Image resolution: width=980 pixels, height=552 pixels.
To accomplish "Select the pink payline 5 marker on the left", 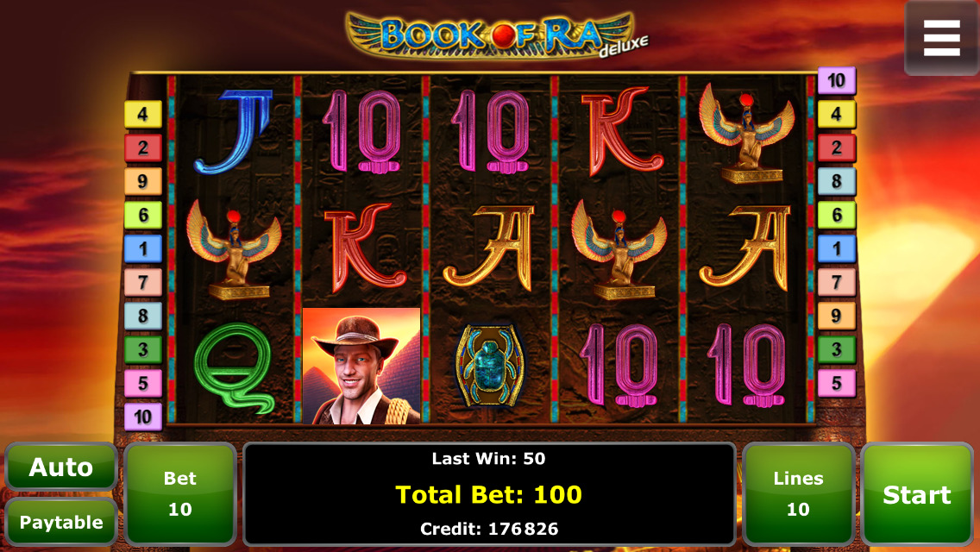I will point(143,383).
